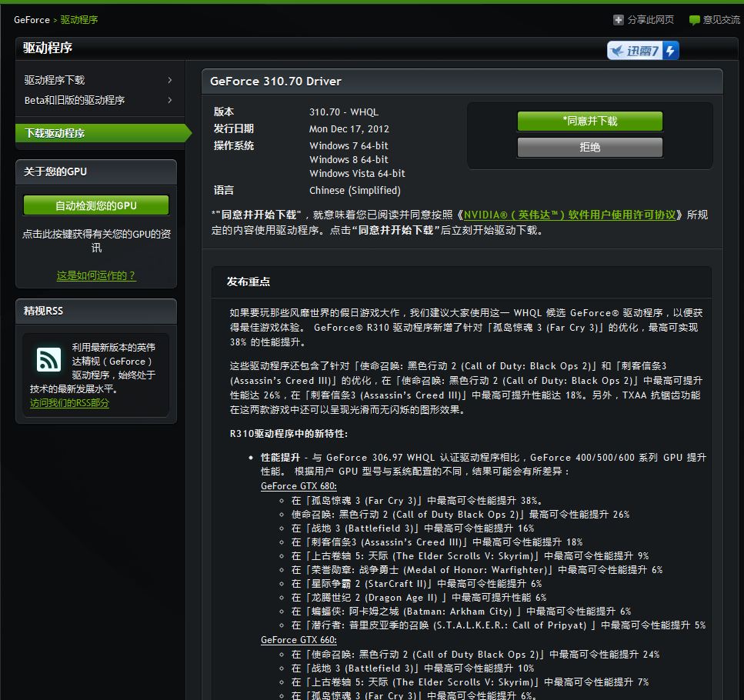Image resolution: width=744 pixels, height=700 pixels.
Task: Click GeForce breadcrumb link
Action: coord(32,20)
